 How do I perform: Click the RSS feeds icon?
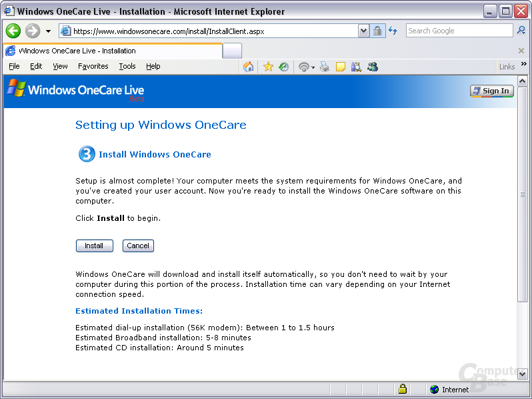click(303, 67)
